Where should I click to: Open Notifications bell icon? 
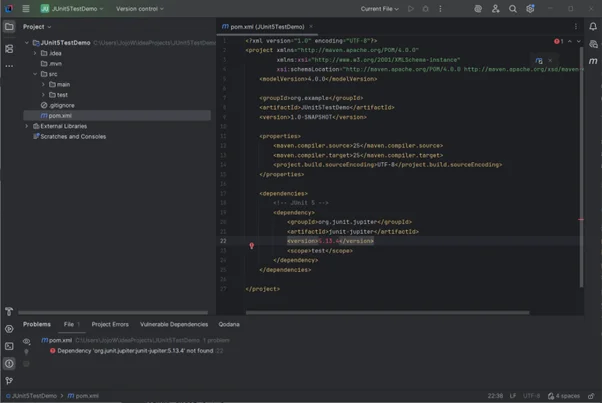[593, 27]
